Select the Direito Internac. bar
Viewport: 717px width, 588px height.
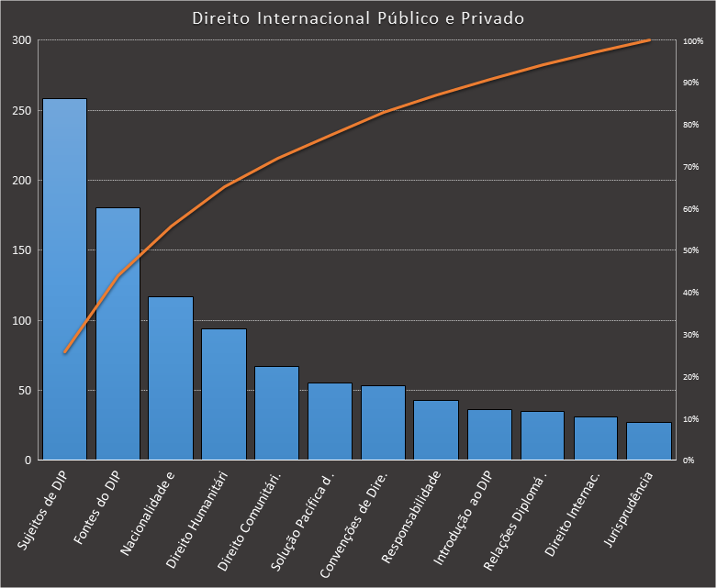click(595, 438)
